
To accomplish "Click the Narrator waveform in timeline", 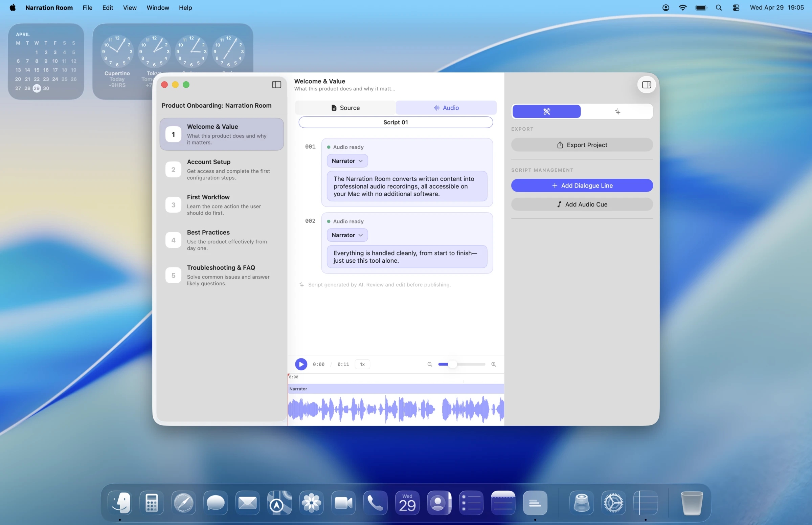I will tap(396, 409).
